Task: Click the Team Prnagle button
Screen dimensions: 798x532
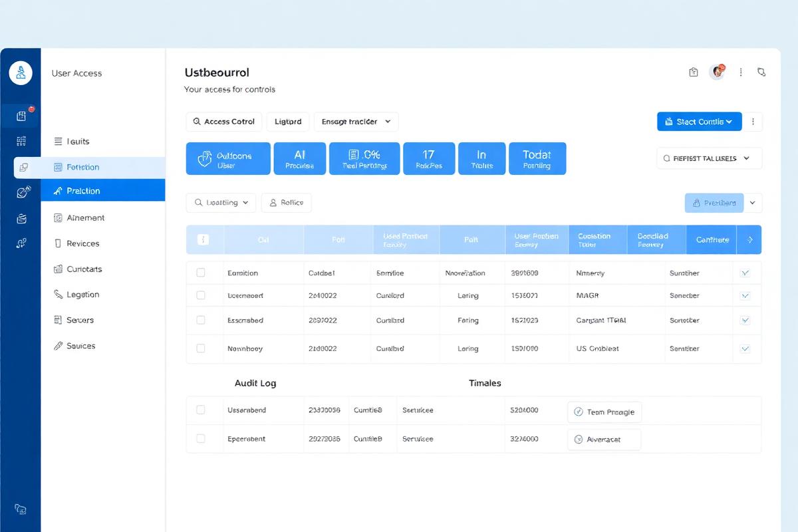Action: pos(604,412)
